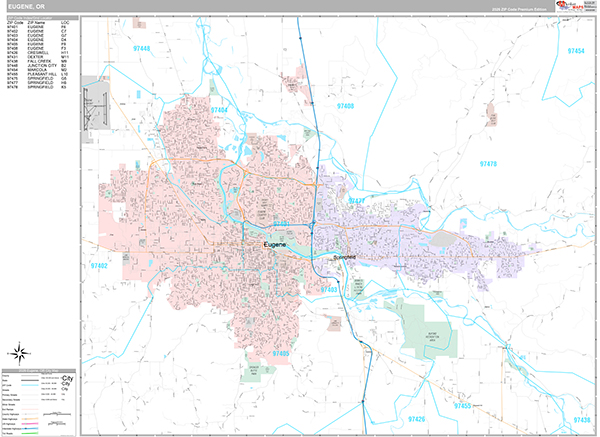Image resolution: width=600 pixels, height=437 pixels.
Task: Click the compass rose icon
Action: point(18,351)
